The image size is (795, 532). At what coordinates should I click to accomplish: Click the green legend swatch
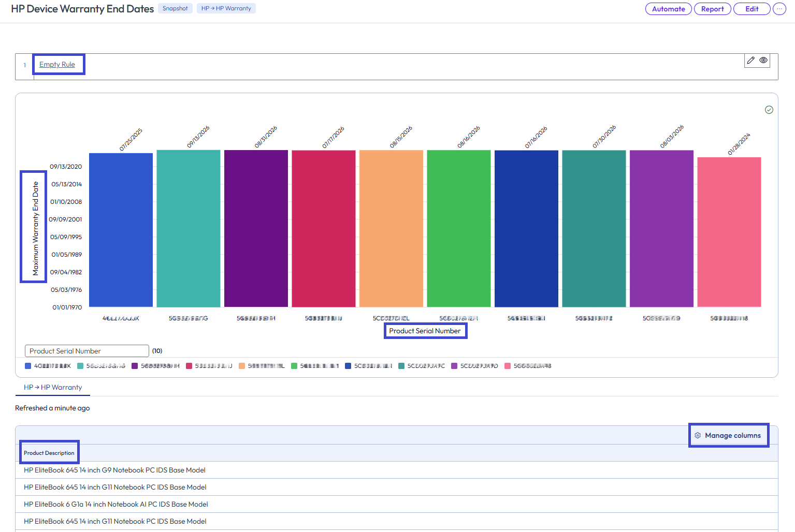(294, 366)
